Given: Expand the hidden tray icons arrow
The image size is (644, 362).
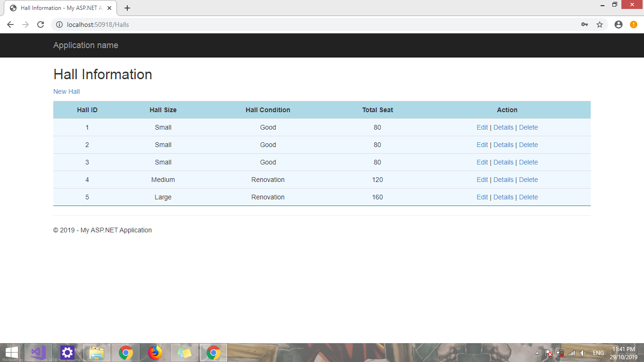Looking at the screenshot, I should [537, 353].
